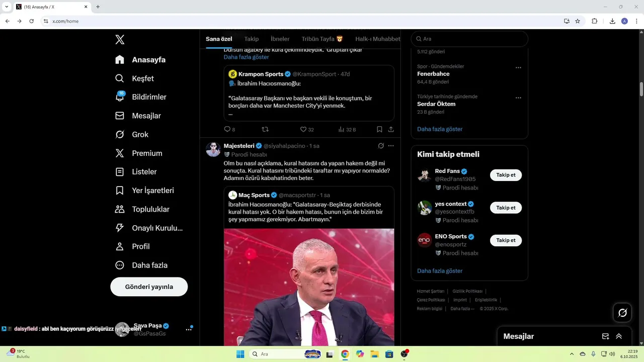The height and width of the screenshot is (362, 644).
Task: Open File Explorer from taskbar
Action: point(374,354)
